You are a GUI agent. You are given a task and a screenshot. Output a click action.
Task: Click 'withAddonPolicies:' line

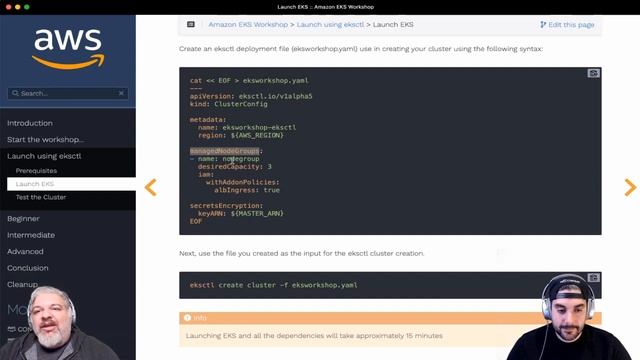click(x=243, y=182)
